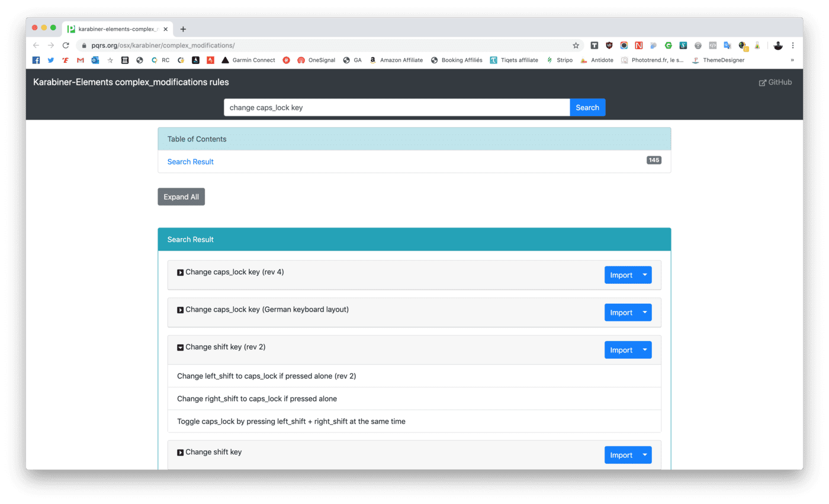The height and width of the screenshot is (504, 829).
Task: Open the star bookmark icon in bookmarks bar
Action: (110, 60)
